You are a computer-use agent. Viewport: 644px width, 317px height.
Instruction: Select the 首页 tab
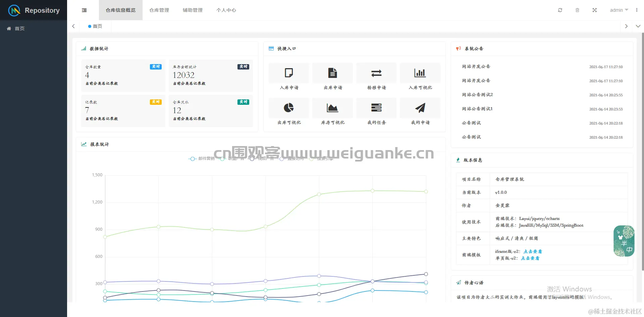[x=95, y=26]
